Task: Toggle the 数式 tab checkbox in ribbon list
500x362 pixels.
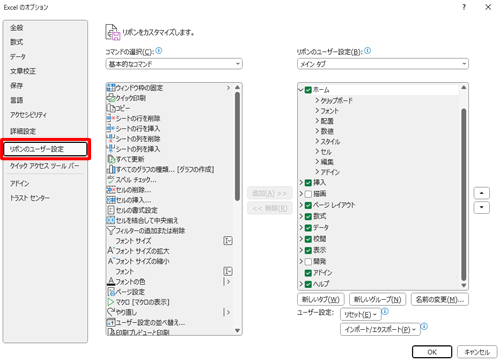Action: tap(308, 216)
